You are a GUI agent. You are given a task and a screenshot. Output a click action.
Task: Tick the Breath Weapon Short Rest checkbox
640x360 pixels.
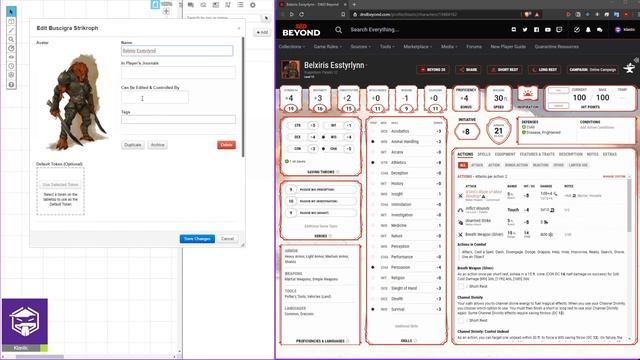pyautogui.click(x=461, y=287)
